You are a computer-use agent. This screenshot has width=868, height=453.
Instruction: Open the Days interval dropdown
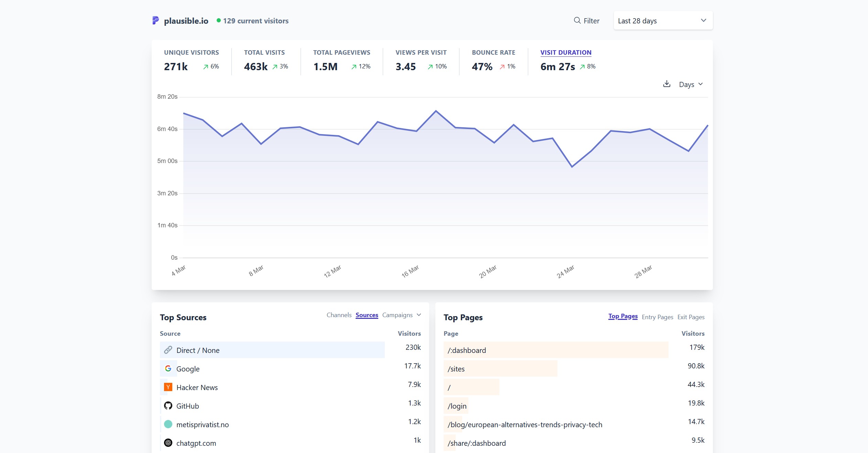pyautogui.click(x=691, y=84)
